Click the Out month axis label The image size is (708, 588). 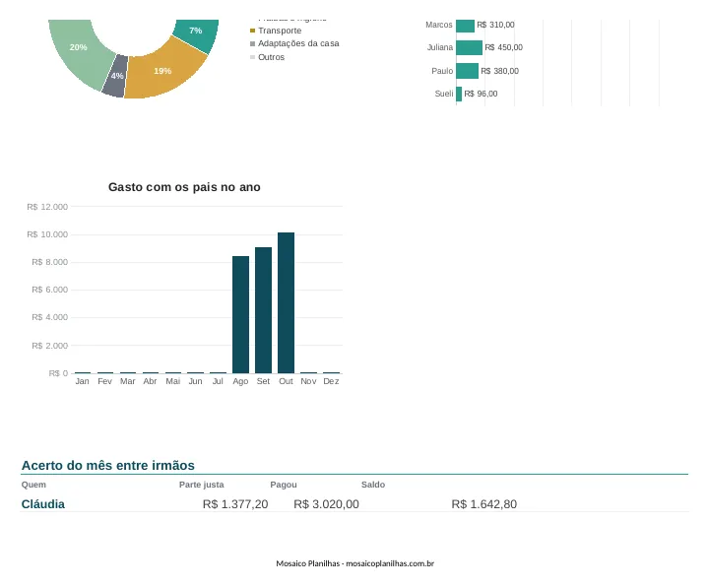[x=286, y=381]
